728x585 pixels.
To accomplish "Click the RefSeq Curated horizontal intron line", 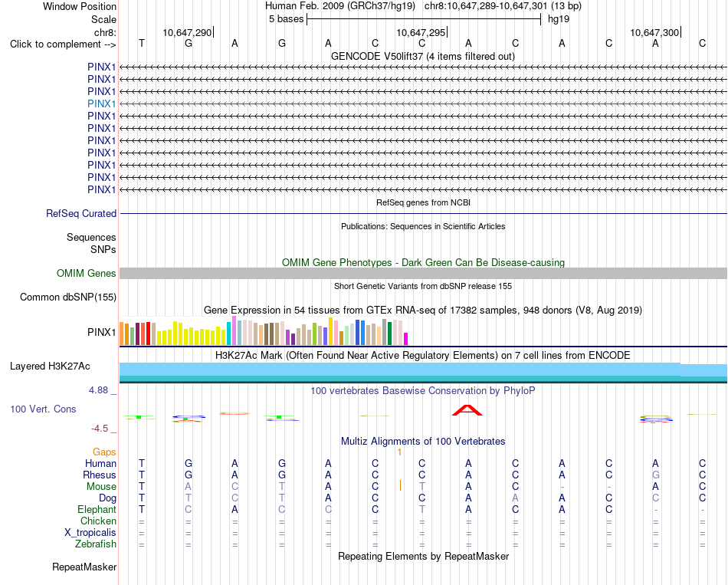I will tap(423, 213).
